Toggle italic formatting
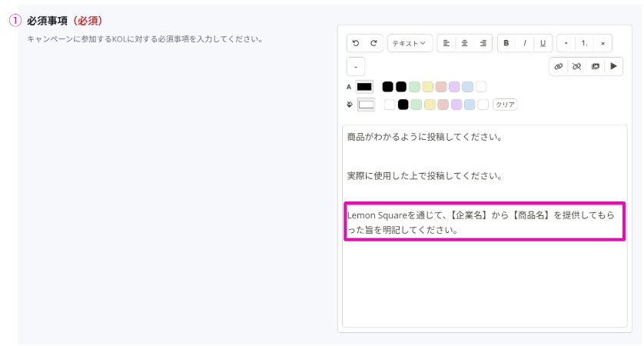Screen dimensions: 644x346 pos(525,43)
